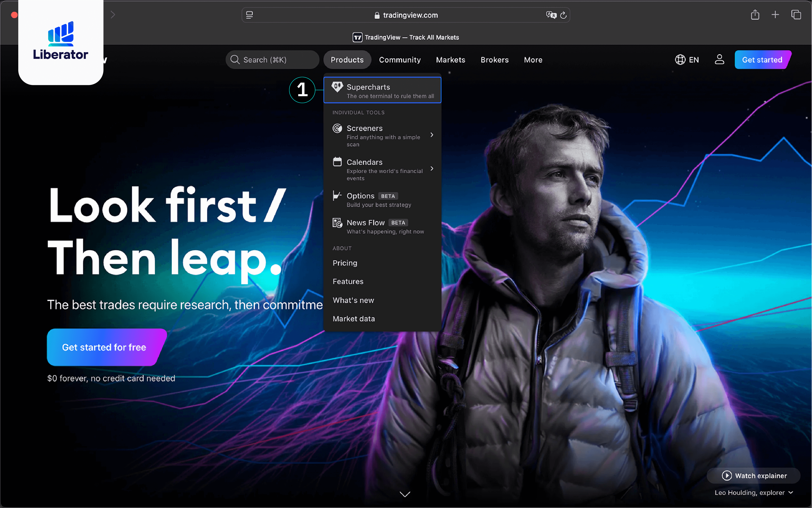Open the Calendars menu entry

point(382,169)
